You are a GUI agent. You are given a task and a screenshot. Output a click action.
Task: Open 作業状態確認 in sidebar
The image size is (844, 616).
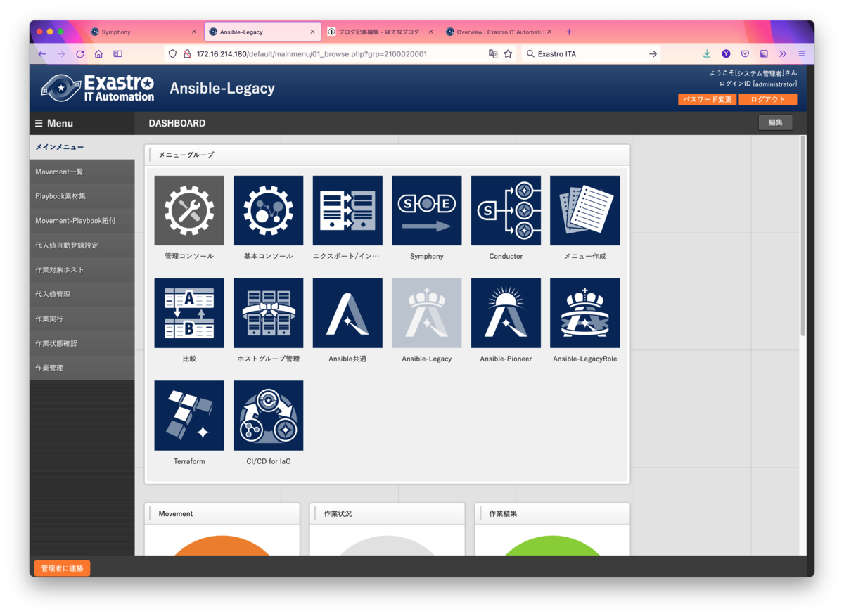coord(82,343)
